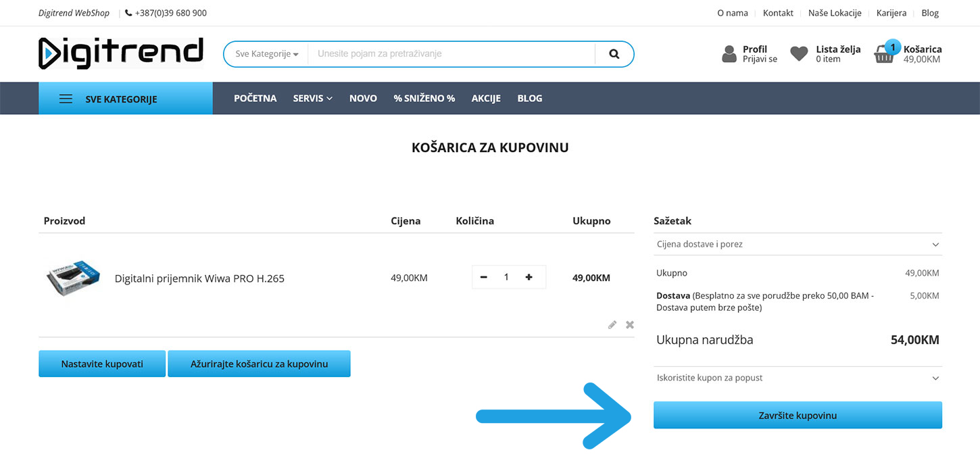Increase quantity with plus button
980x471 pixels.
529,277
